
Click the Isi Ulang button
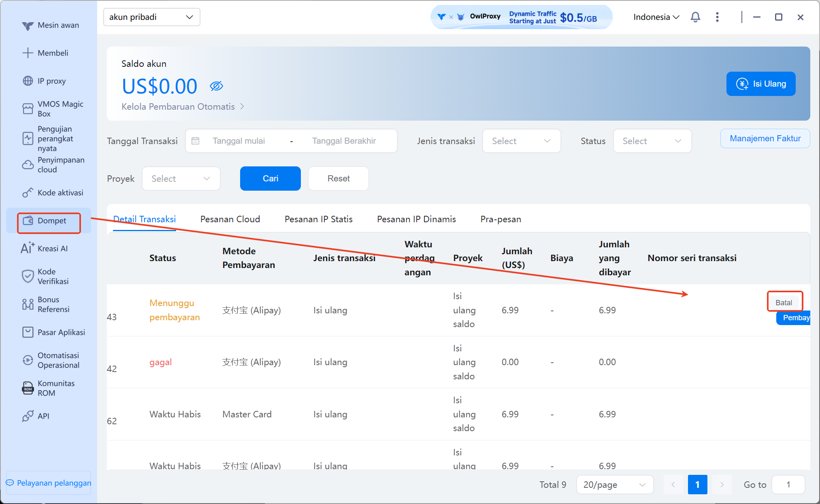tap(761, 84)
